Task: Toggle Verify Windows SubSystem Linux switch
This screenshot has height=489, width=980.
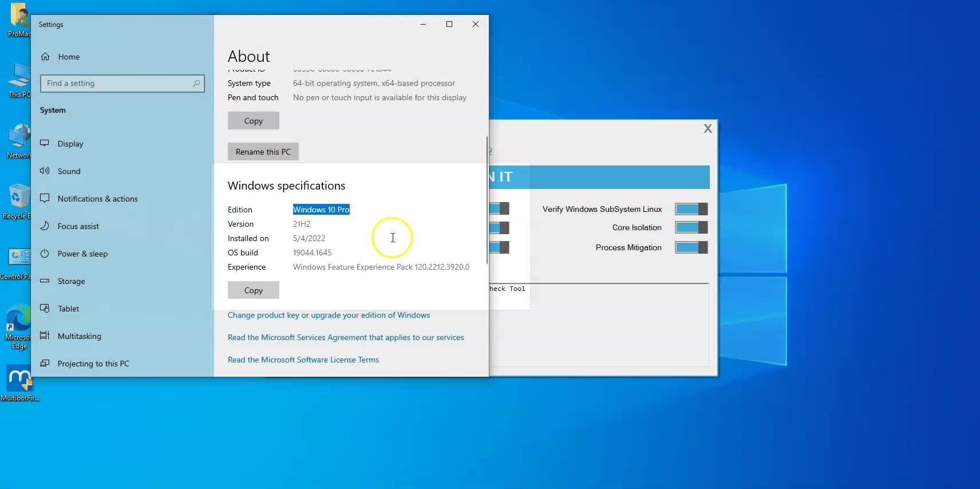Action: click(691, 209)
